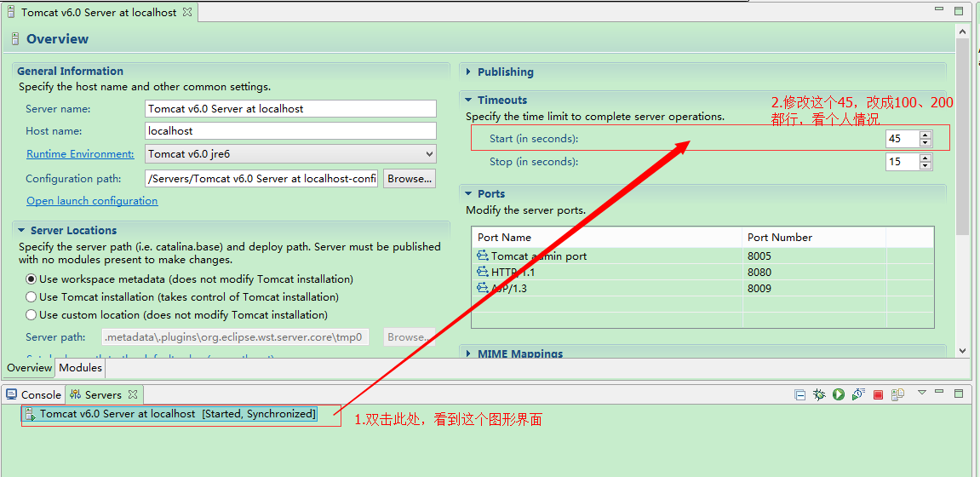The height and width of the screenshot is (477, 980).
Task: Open the Runtime Environment dropdown
Action: pos(429,154)
